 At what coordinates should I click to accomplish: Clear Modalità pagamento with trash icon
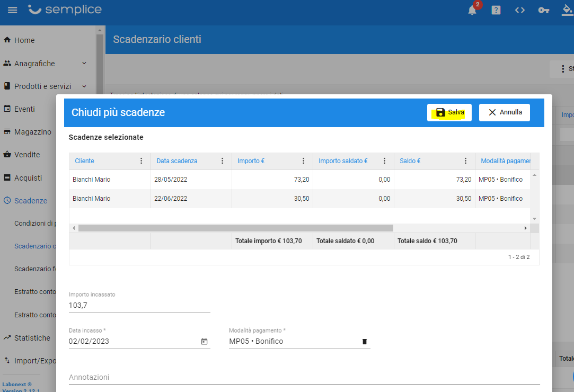(x=364, y=342)
